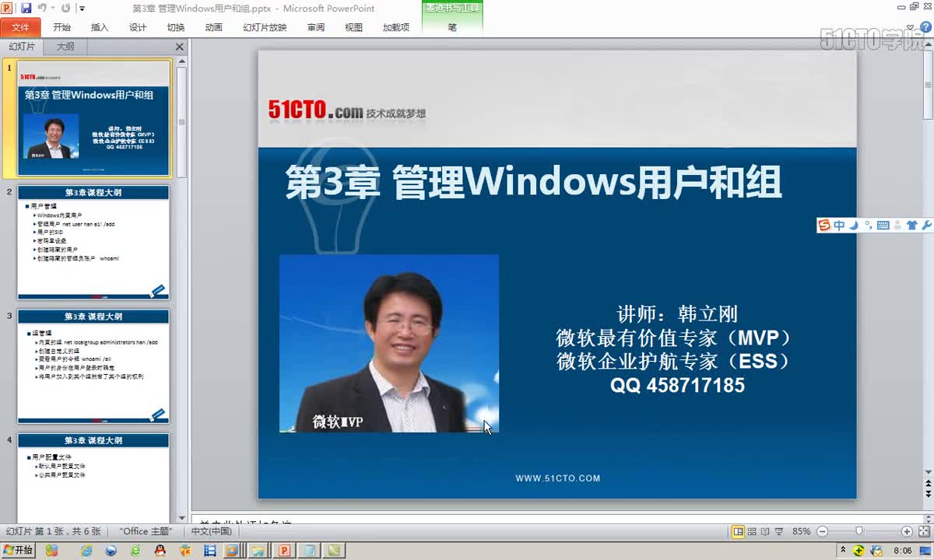This screenshot has width=934, height=560.
Task: Click the "Office 主题" status bar entry
Action: coord(146,531)
